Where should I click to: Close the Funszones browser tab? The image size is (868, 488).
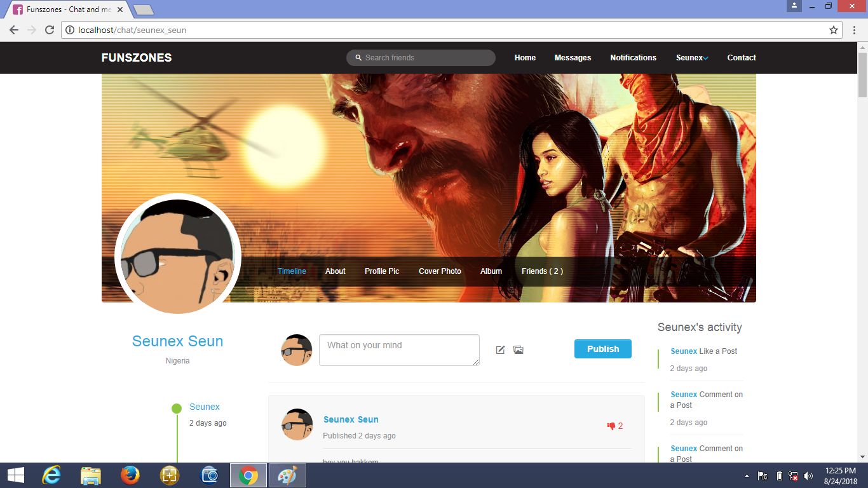(120, 10)
